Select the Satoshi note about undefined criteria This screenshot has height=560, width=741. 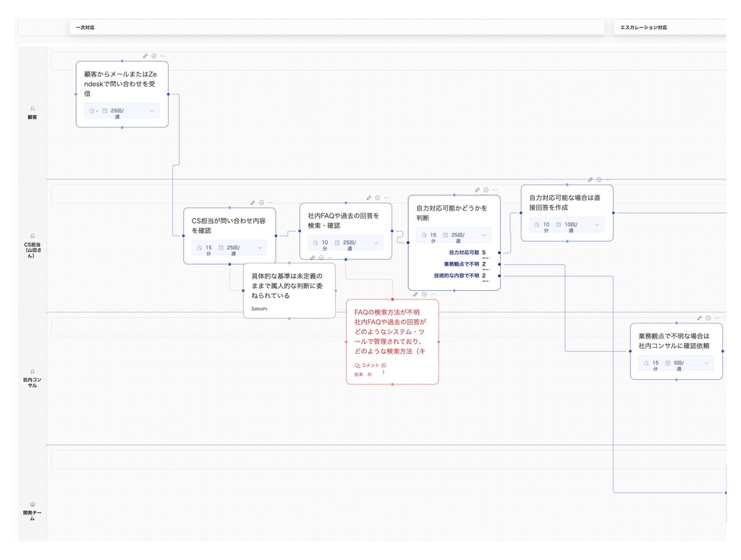tap(289, 290)
